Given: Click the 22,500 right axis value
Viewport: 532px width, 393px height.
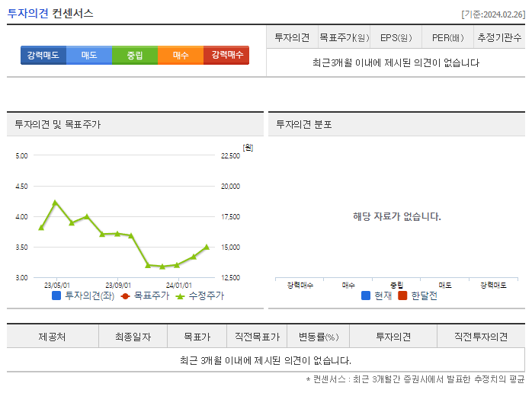Looking at the screenshot, I should (231, 156).
